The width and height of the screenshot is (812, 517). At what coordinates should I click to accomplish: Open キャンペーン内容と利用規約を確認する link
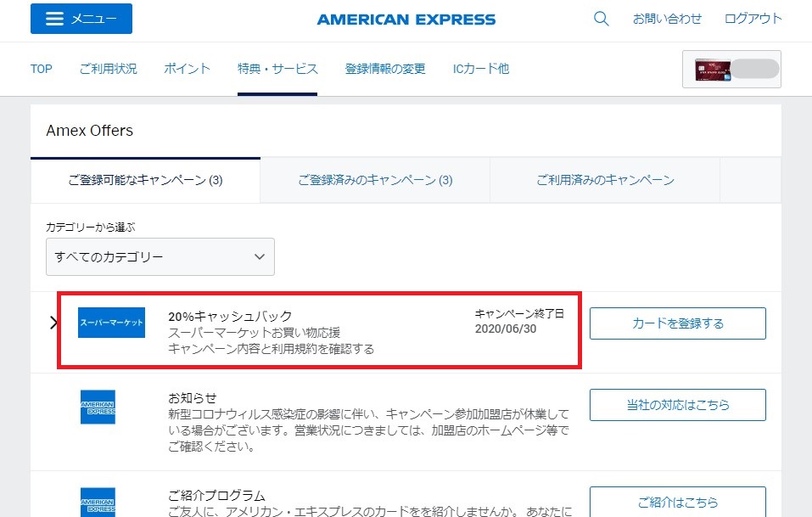pyautogui.click(x=272, y=349)
